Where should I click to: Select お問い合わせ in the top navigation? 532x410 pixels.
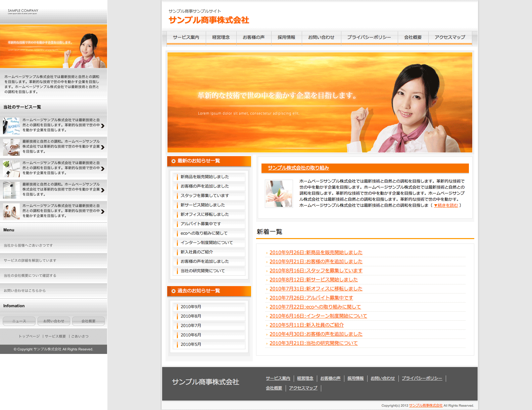[x=321, y=37]
